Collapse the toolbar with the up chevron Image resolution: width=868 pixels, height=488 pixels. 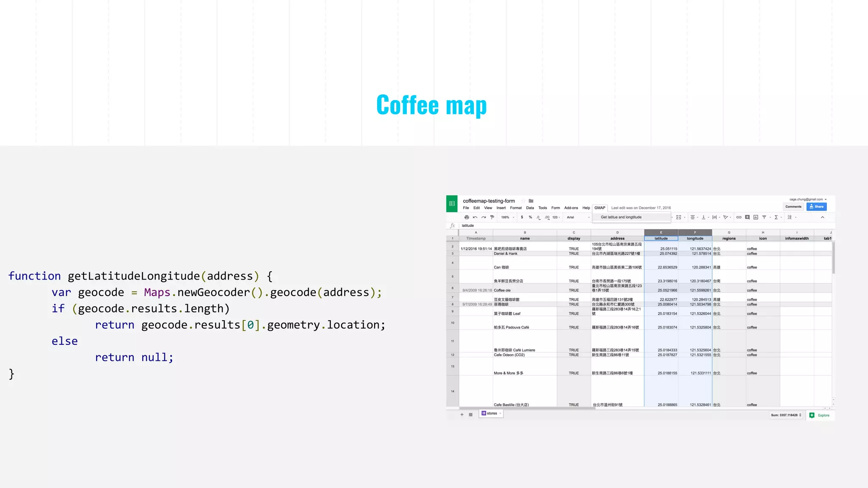click(x=823, y=217)
